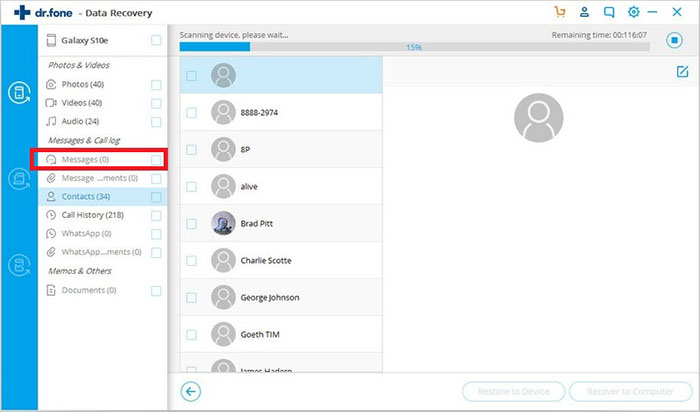700x412 pixels.
Task: Check the Videos (40) checkbox
Action: [x=156, y=104]
